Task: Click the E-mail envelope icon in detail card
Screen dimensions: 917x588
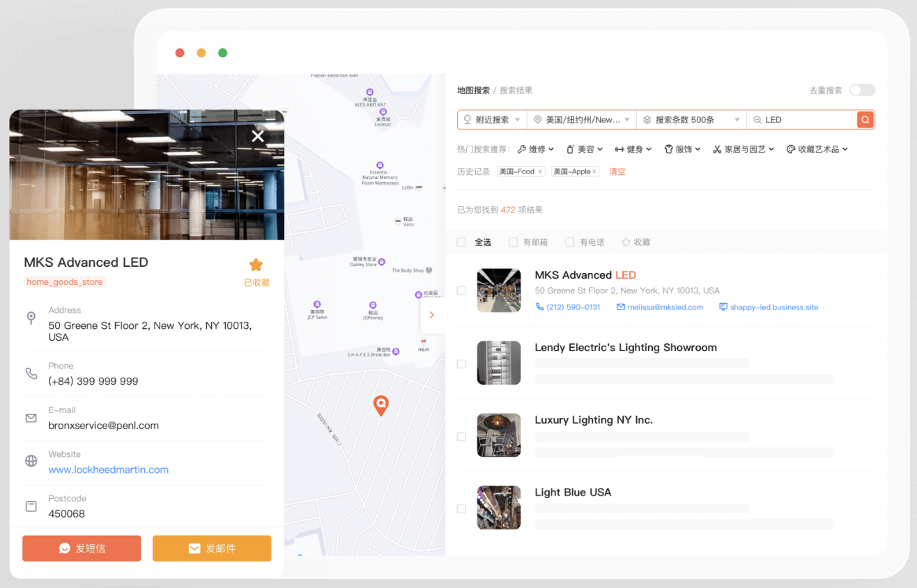Action: (x=31, y=418)
